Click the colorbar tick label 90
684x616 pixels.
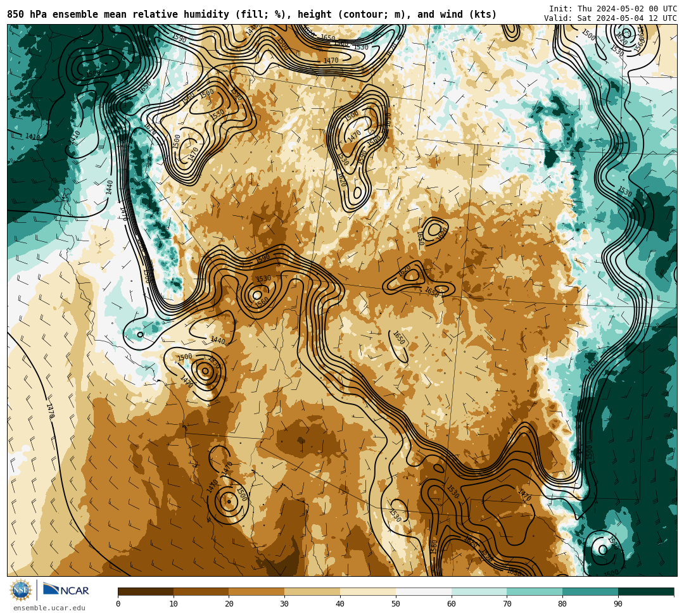[x=618, y=604]
